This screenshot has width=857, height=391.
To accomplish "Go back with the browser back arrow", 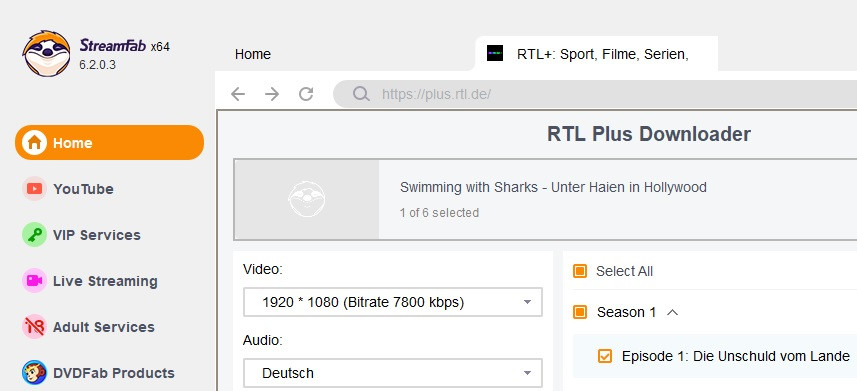I will click(x=238, y=94).
